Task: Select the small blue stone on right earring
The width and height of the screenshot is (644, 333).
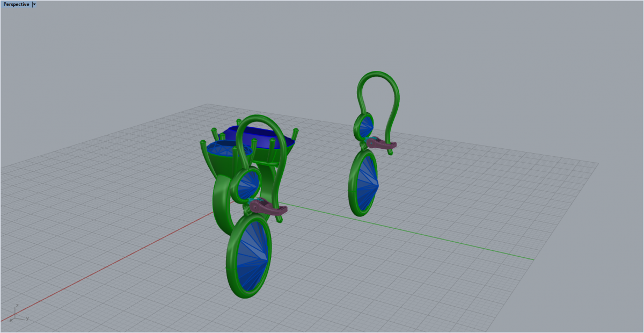Action: click(x=366, y=126)
